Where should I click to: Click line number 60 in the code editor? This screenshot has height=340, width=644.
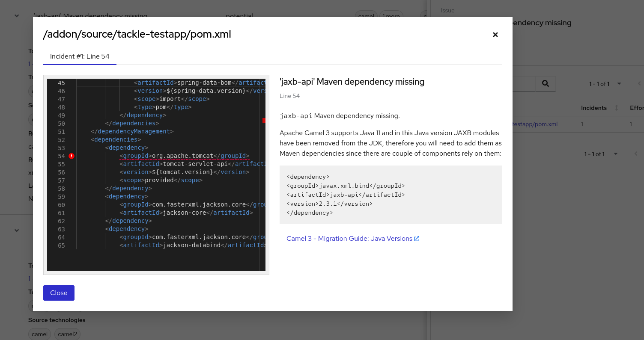coord(61,205)
